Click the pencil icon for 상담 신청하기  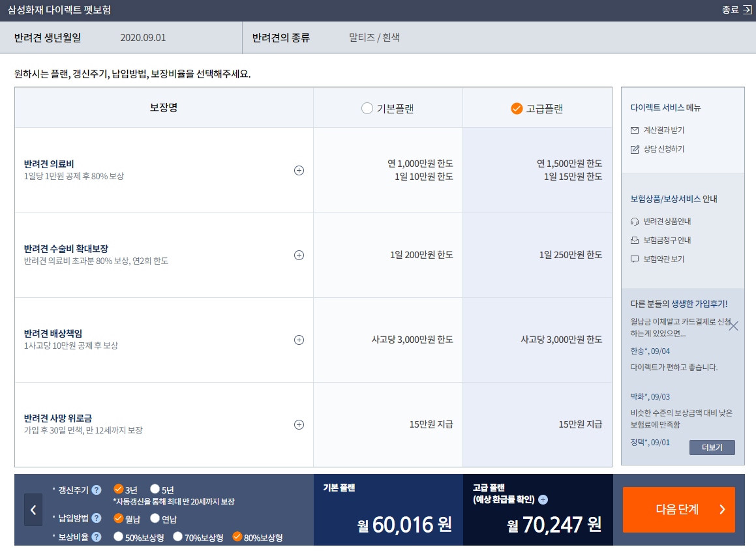[635, 149]
